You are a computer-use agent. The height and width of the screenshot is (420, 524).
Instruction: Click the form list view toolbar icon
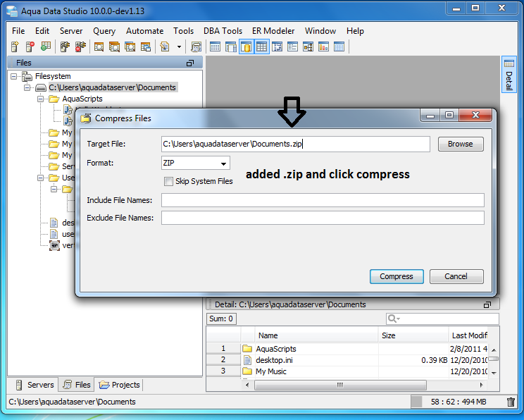tap(292, 47)
